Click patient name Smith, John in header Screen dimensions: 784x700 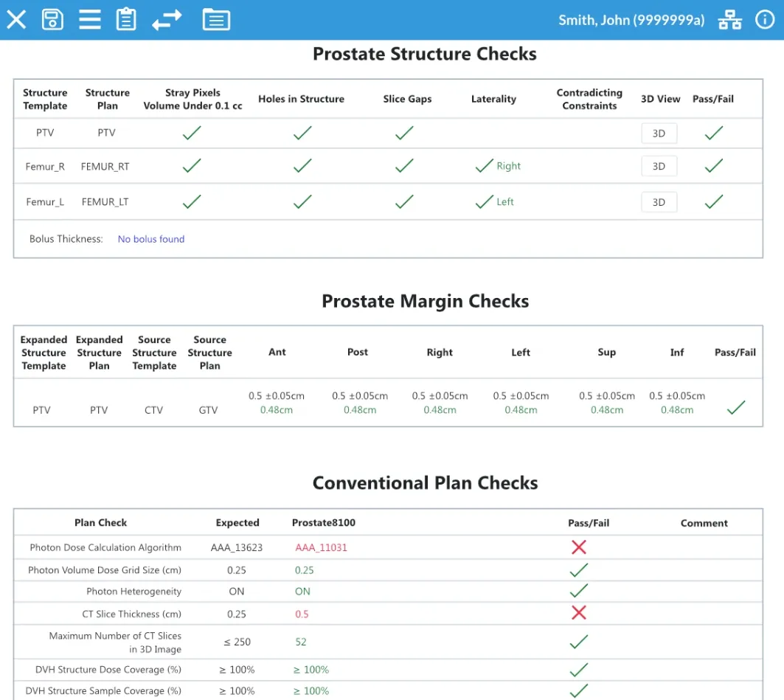631,20
